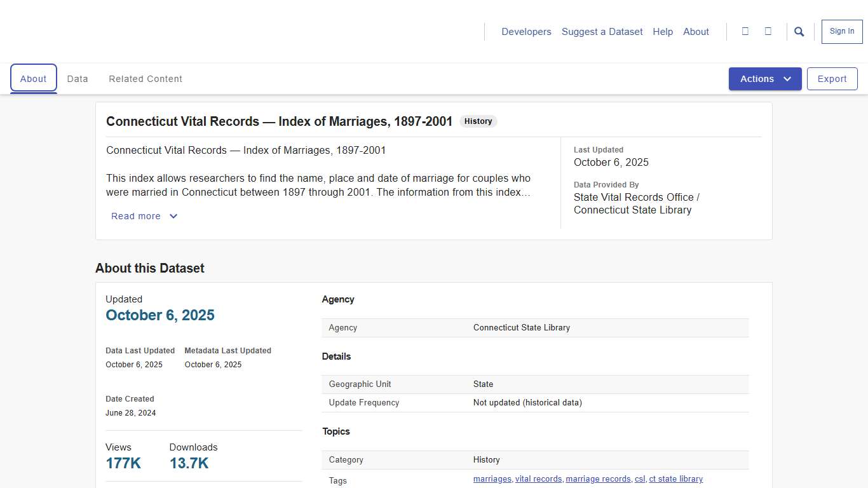Click Suggest a Dataset in the navigation
The width and height of the screenshot is (868, 488).
click(x=602, y=31)
